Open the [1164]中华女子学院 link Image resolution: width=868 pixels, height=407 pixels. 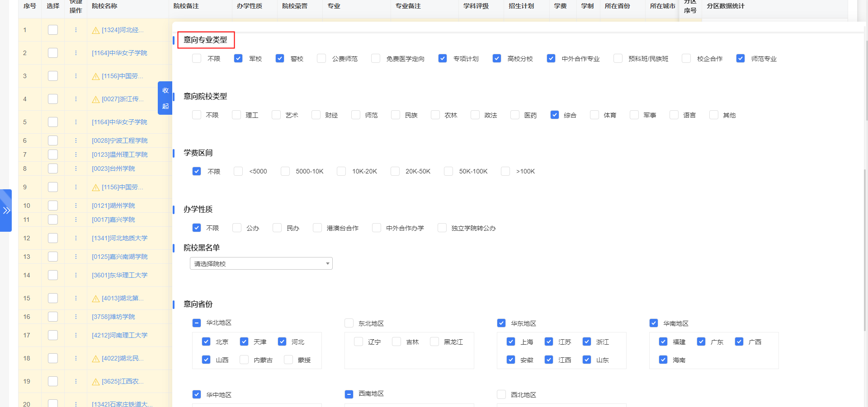[119, 53]
